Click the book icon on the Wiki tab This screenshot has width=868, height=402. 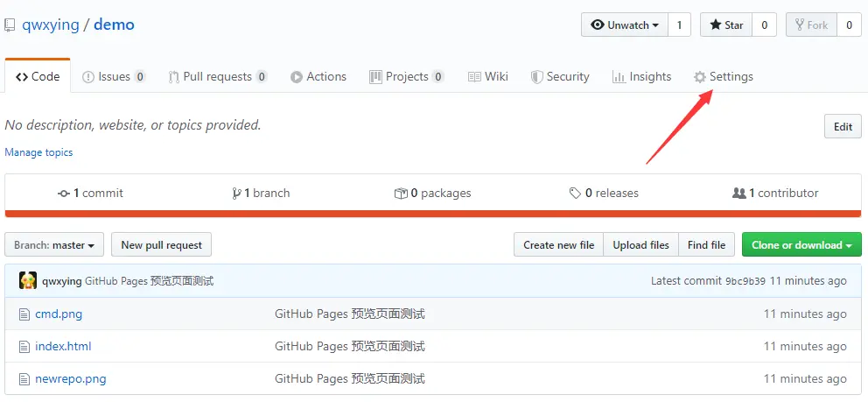[x=474, y=77]
